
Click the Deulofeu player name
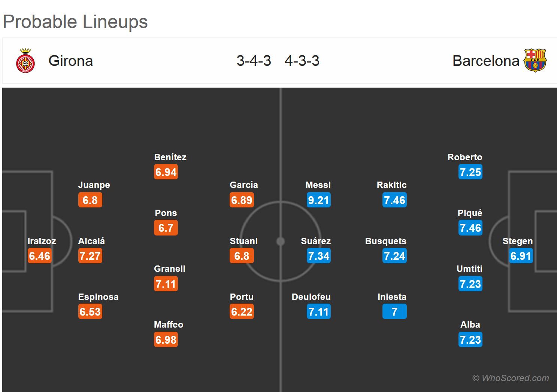311,297
